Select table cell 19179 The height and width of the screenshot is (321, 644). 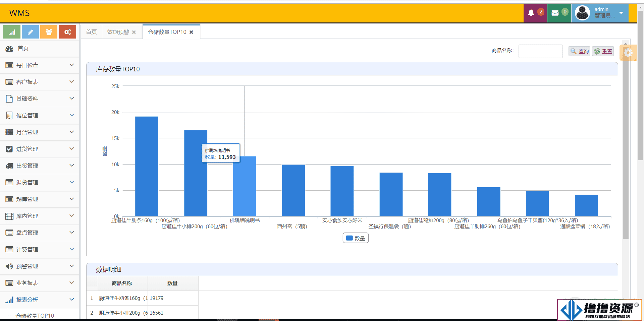click(173, 298)
